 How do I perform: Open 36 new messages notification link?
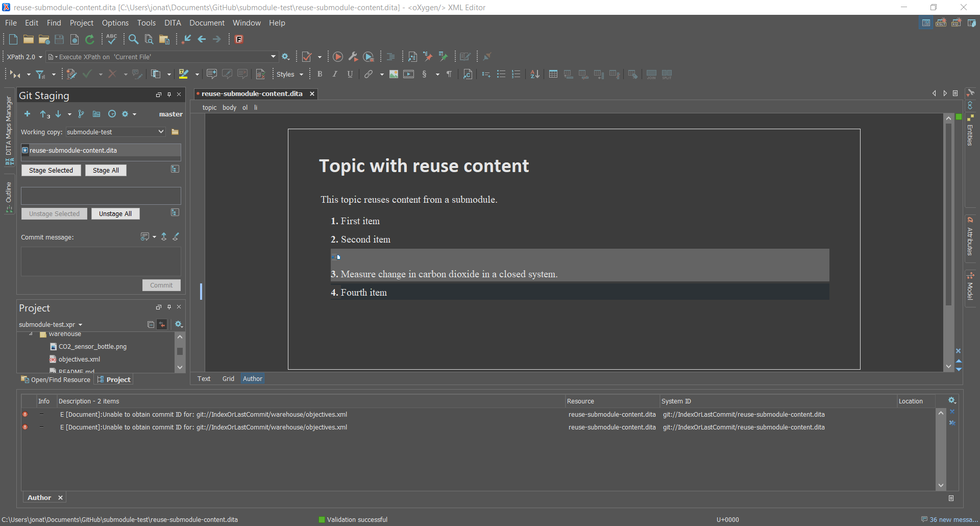point(949,519)
